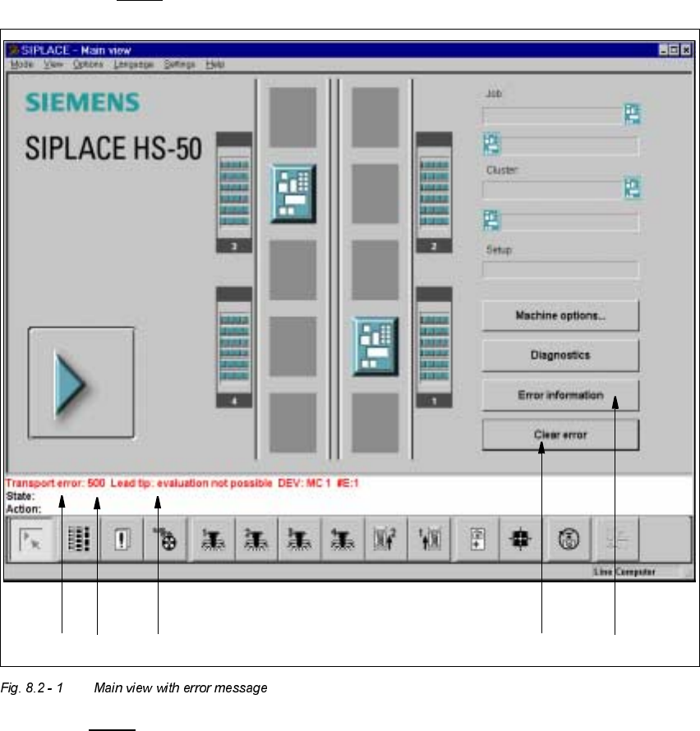Viewport: 700px width, 731px height.
Task: Select feeder table number 3
Action: pos(234,192)
